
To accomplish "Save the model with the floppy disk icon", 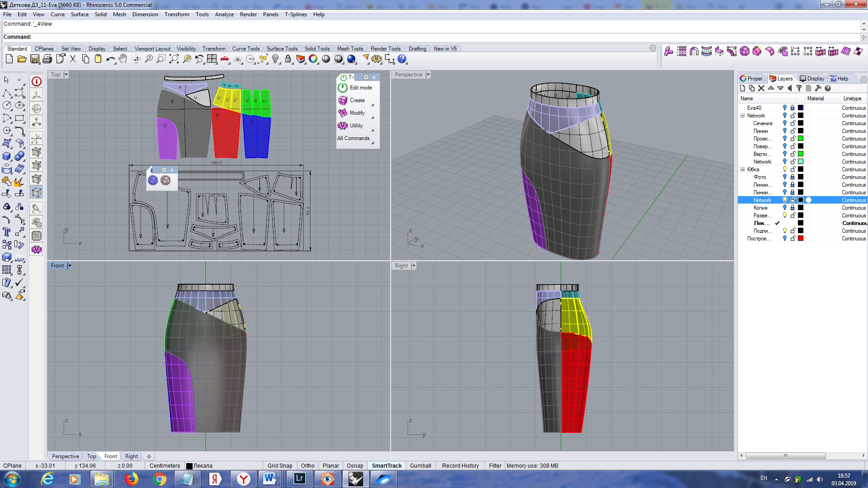I will (34, 59).
